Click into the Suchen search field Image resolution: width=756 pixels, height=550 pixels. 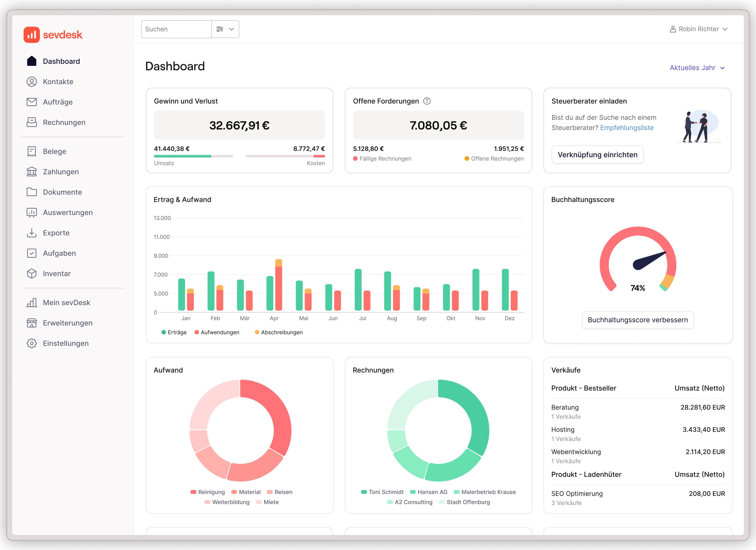(176, 29)
